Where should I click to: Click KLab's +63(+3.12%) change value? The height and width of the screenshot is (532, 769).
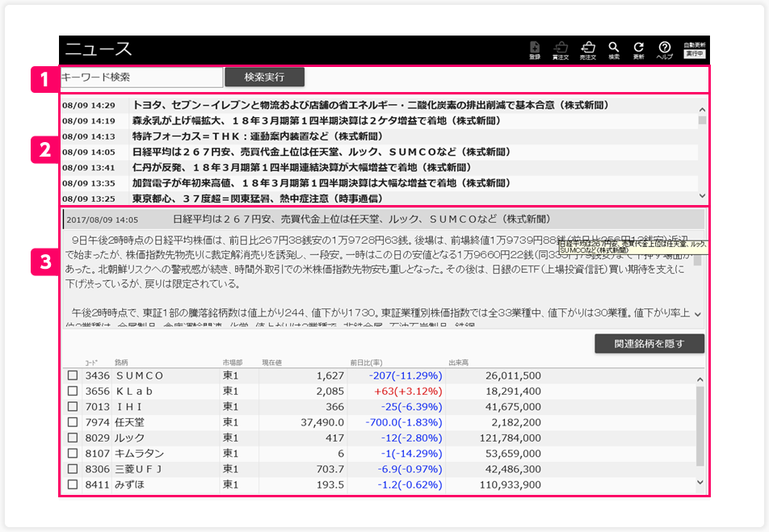point(408,392)
